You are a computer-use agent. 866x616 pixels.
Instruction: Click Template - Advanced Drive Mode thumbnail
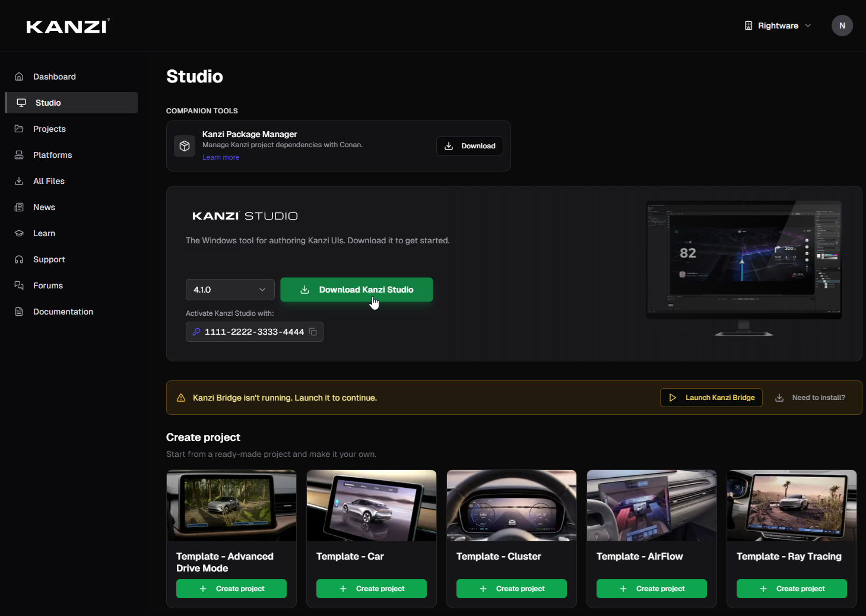coord(231,506)
